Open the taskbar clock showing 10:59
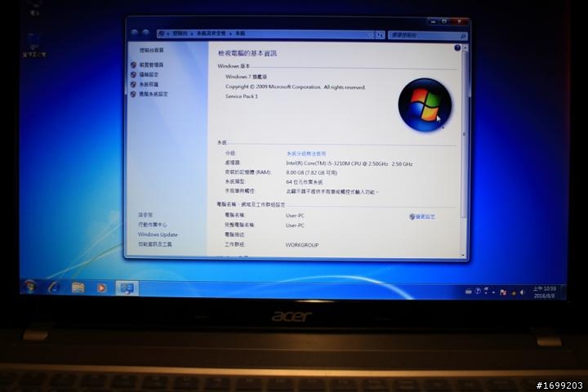The height and width of the screenshot is (392, 588). point(545,292)
